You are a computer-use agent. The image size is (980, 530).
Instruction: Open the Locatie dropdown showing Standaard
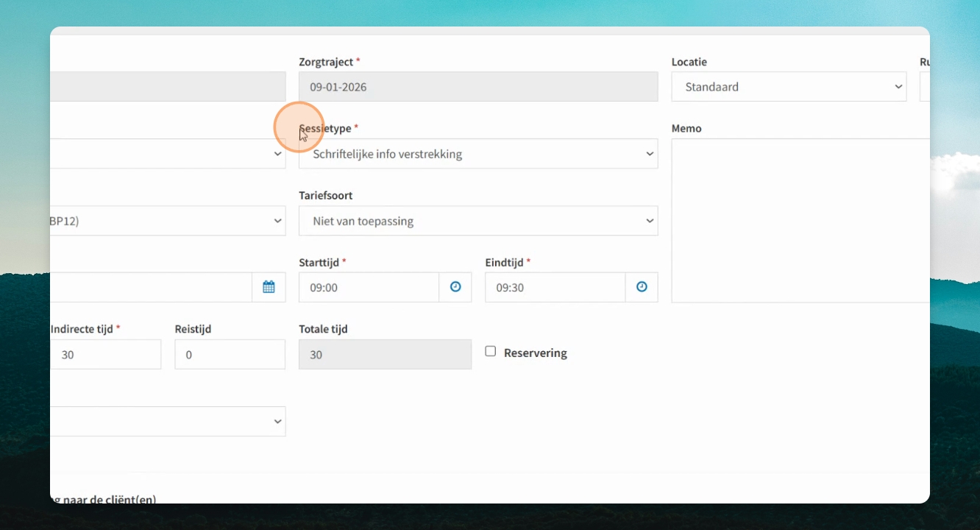click(x=789, y=87)
